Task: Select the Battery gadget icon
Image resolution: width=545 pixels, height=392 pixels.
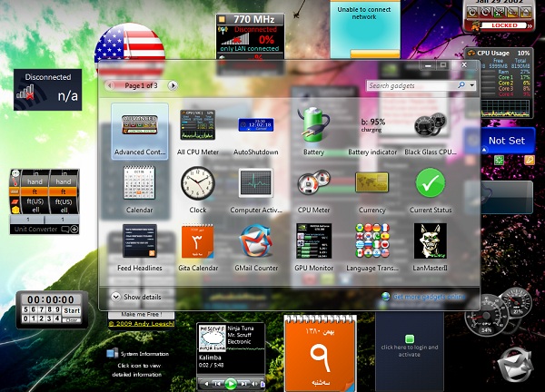Action: click(x=313, y=122)
